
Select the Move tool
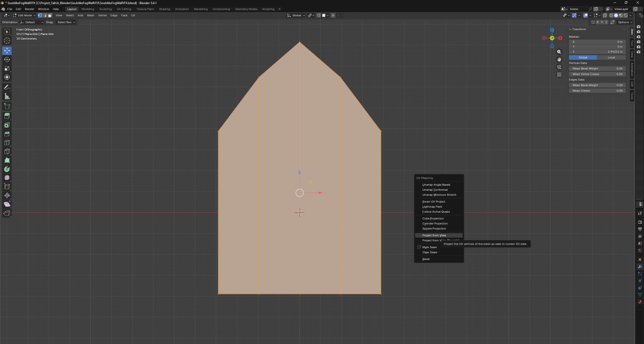point(7,51)
